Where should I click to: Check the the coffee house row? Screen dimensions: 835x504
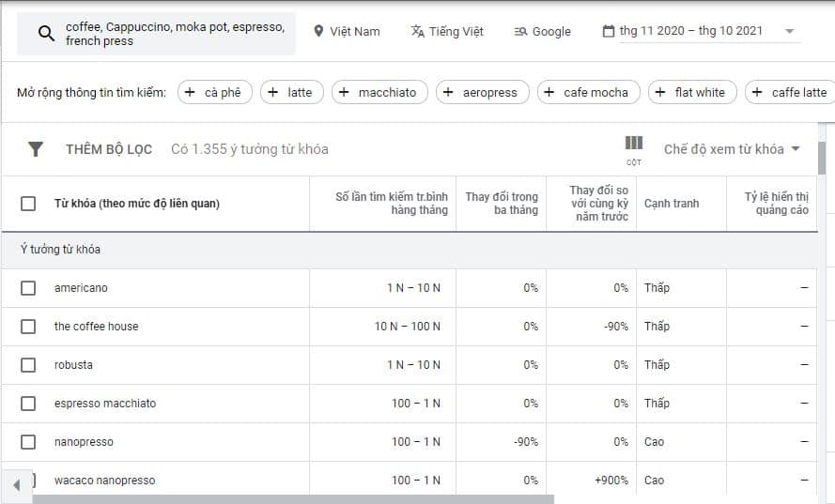coord(28,327)
